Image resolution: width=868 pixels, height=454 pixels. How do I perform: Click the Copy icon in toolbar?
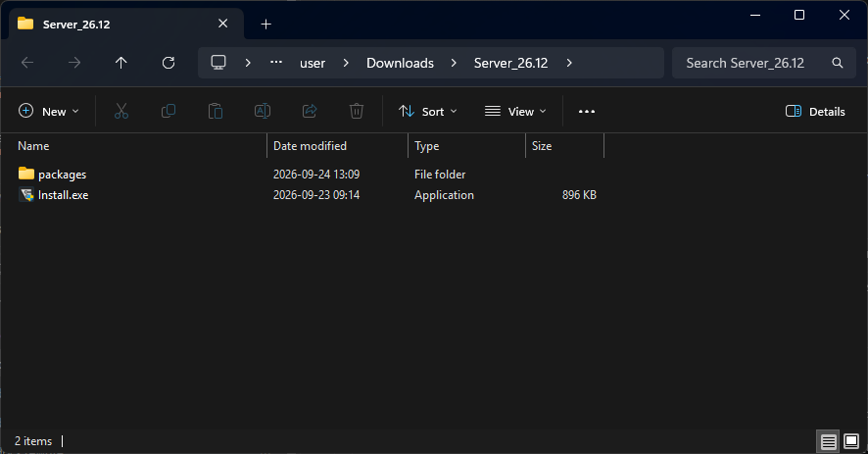tap(169, 112)
